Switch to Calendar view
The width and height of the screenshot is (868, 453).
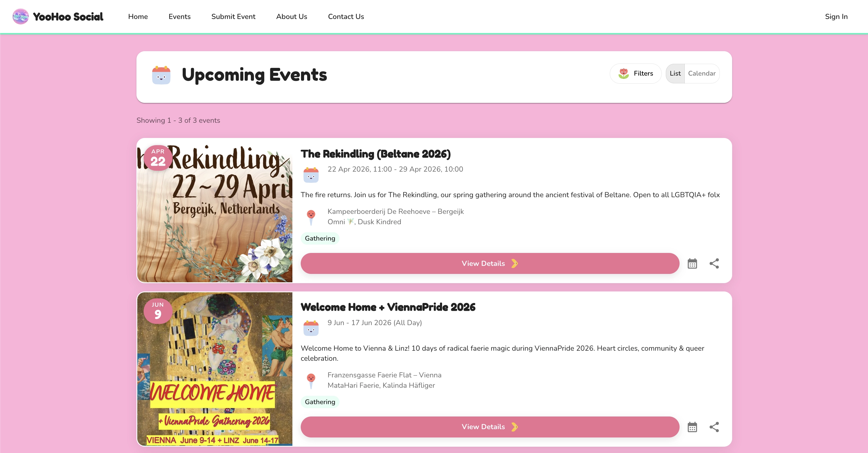point(701,74)
